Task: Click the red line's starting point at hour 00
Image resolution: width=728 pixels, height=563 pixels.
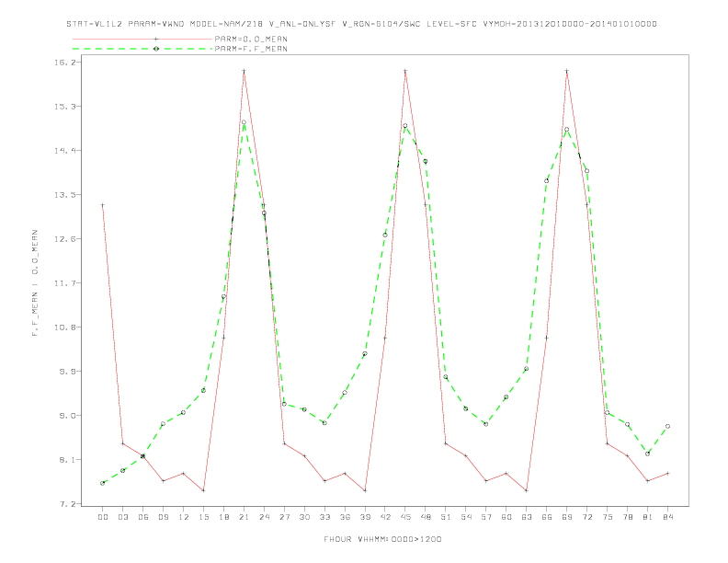Action: (x=103, y=205)
